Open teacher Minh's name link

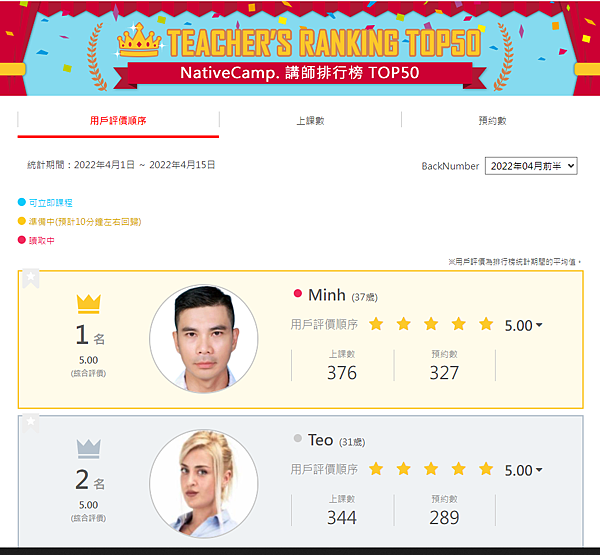coord(327,295)
